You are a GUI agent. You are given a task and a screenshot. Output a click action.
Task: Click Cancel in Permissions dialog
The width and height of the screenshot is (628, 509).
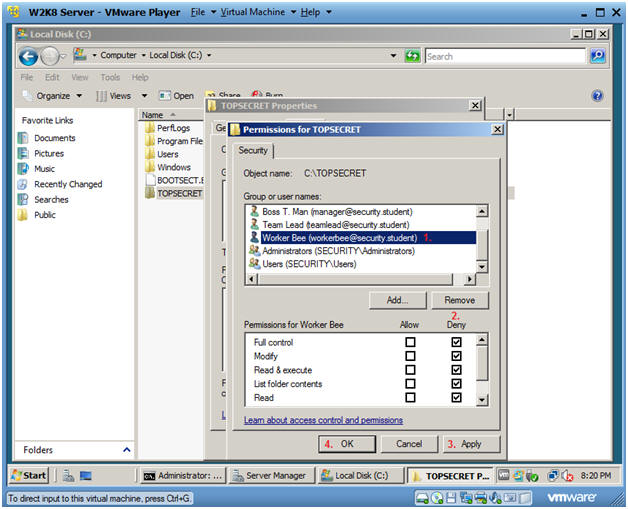409,444
